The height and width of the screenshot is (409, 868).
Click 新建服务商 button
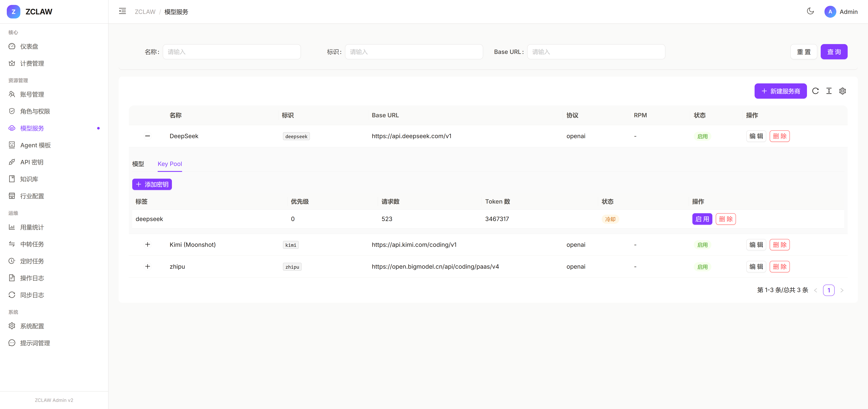coord(780,91)
